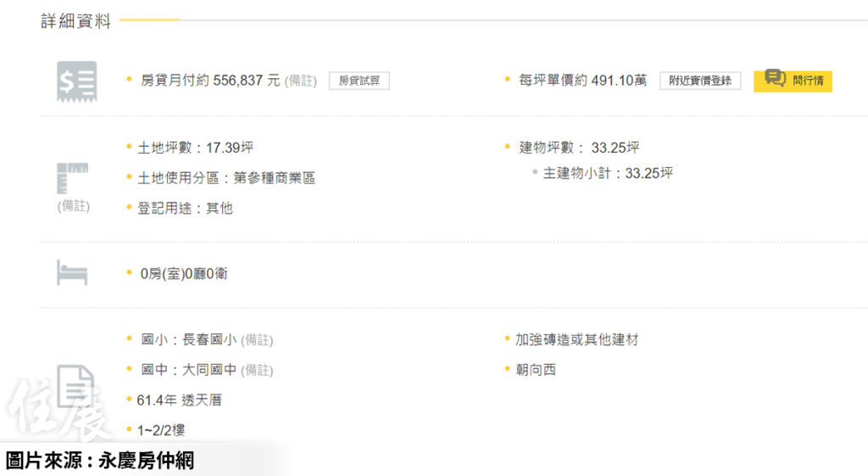The height and width of the screenshot is (476, 868).
Task: Click the ruler area measurement icon
Action: click(73, 177)
